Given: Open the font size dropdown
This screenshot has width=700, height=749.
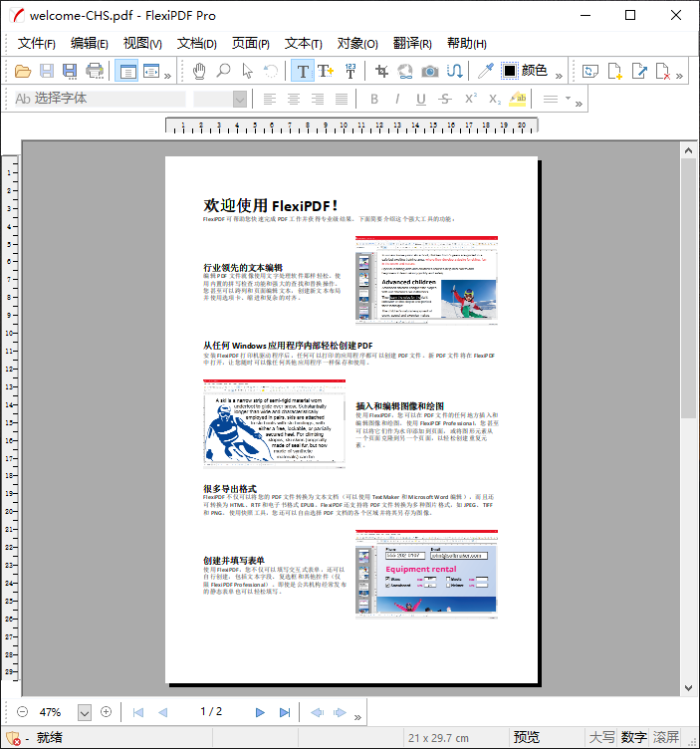Looking at the screenshot, I should (x=240, y=100).
